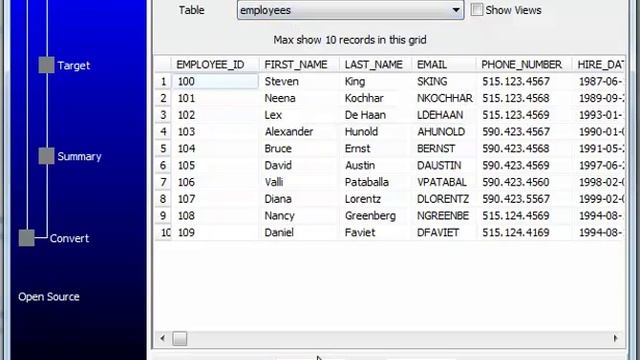Click the Open Source label
The height and width of the screenshot is (360, 640).
(x=49, y=297)
